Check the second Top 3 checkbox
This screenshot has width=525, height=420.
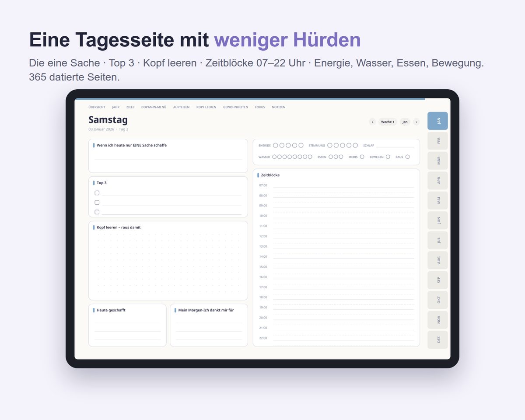[97, 203]
